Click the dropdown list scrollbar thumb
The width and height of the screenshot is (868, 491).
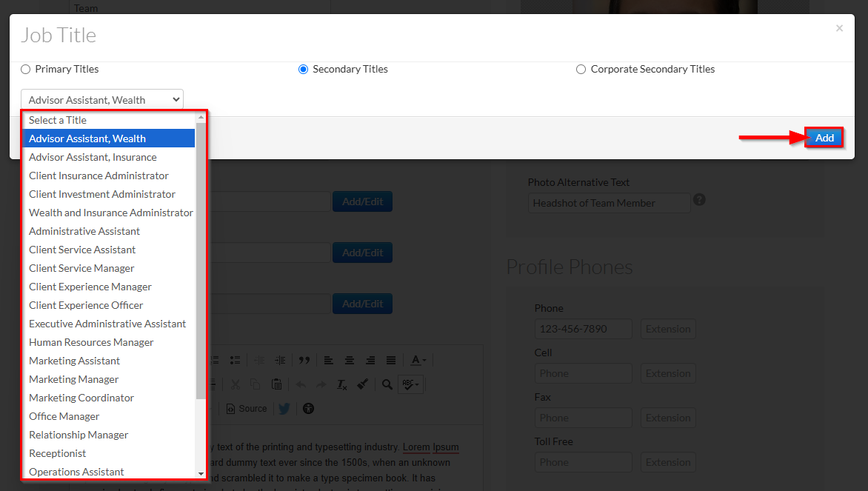201,260
